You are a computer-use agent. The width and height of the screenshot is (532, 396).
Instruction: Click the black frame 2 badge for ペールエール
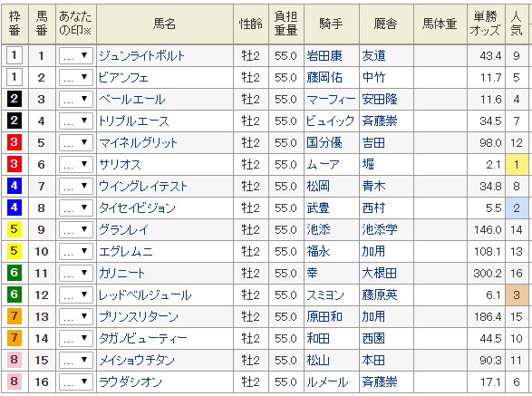[x=15, y=99]
